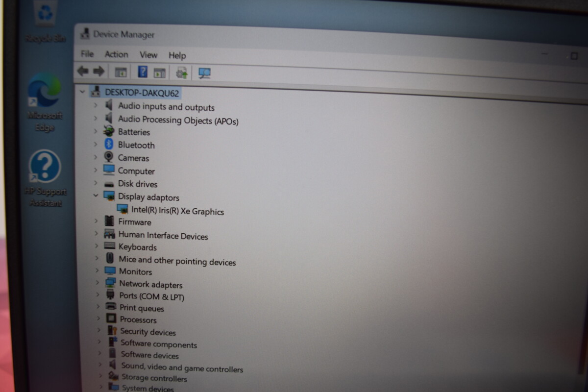Select the DESKTOP-DAKQU62 computer name

142,93
